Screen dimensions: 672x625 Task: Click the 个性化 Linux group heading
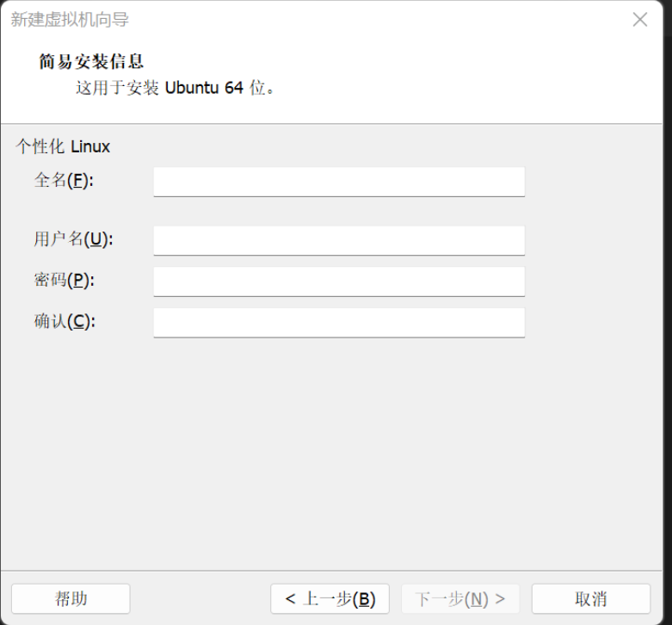(x=63, y=146)
